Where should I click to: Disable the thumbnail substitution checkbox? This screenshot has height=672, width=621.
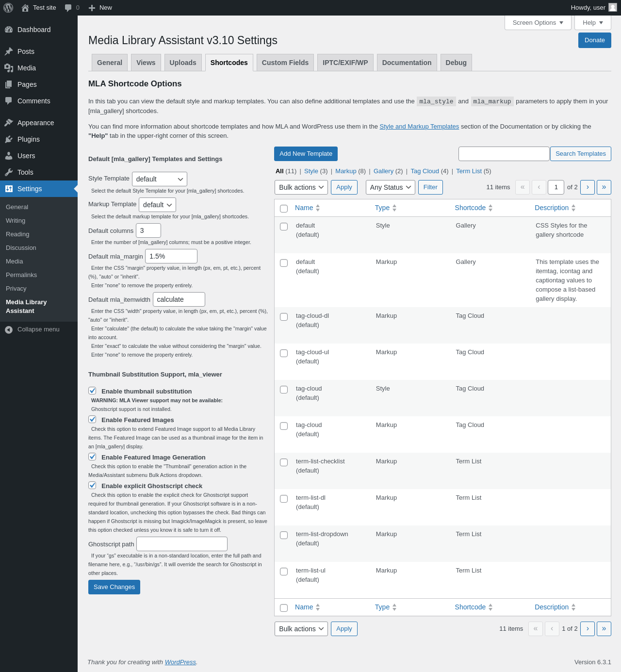(92, 391)
